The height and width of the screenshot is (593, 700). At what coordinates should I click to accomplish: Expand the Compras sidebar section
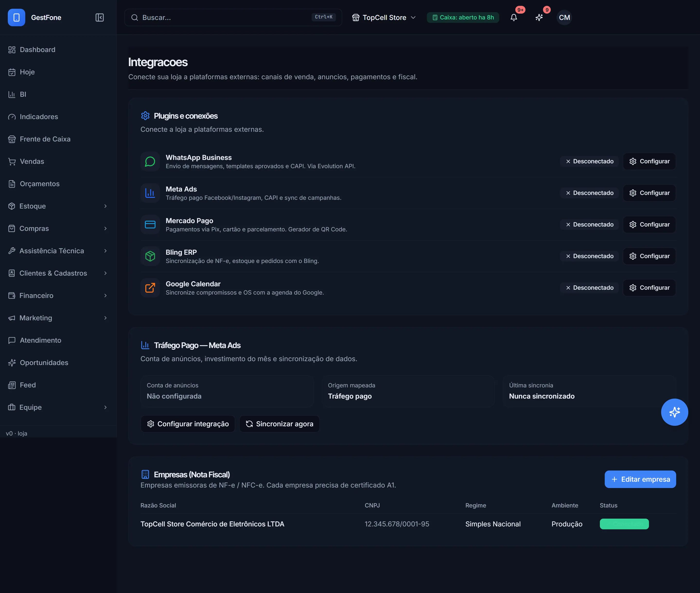point(59,229)
